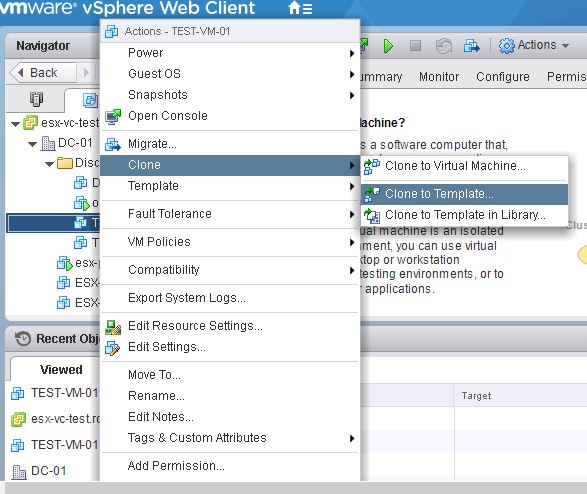
Task: Switch to Monitor tab
Action: [439, 77]
